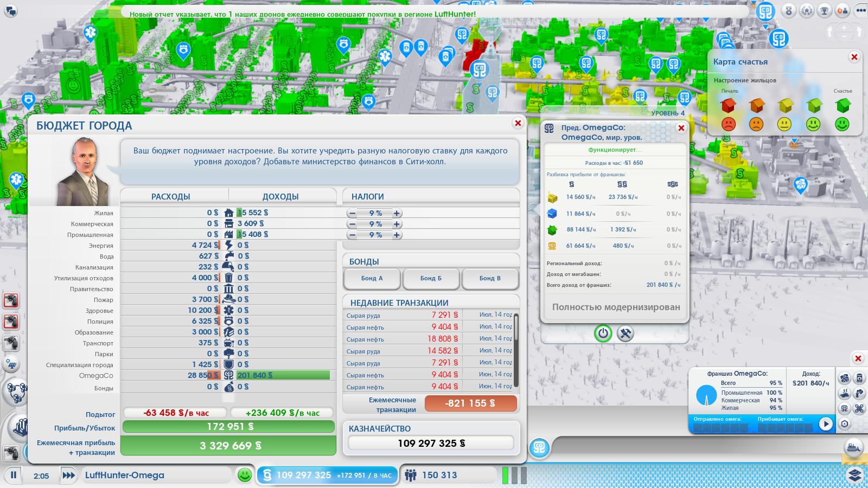The width and height of the screenshot is (868, 488).
Task: Pause the game simulation
Action: (14, 475)
